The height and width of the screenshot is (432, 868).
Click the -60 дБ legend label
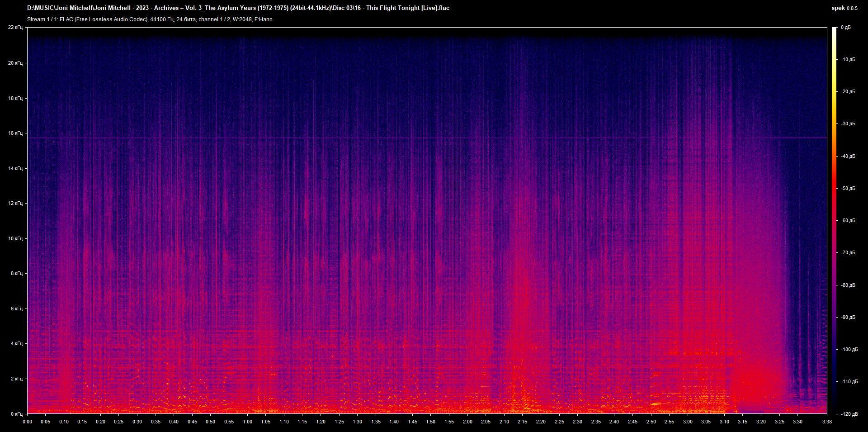(x=847, y=220)
